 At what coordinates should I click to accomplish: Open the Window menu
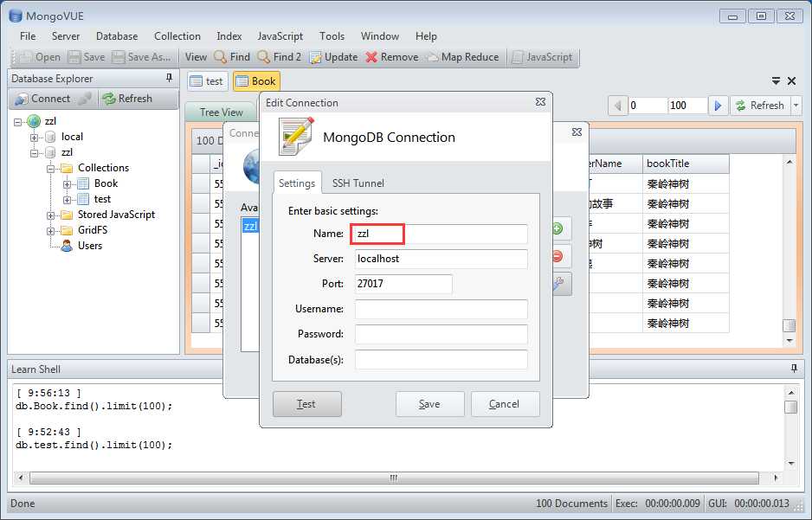(379, 36)
